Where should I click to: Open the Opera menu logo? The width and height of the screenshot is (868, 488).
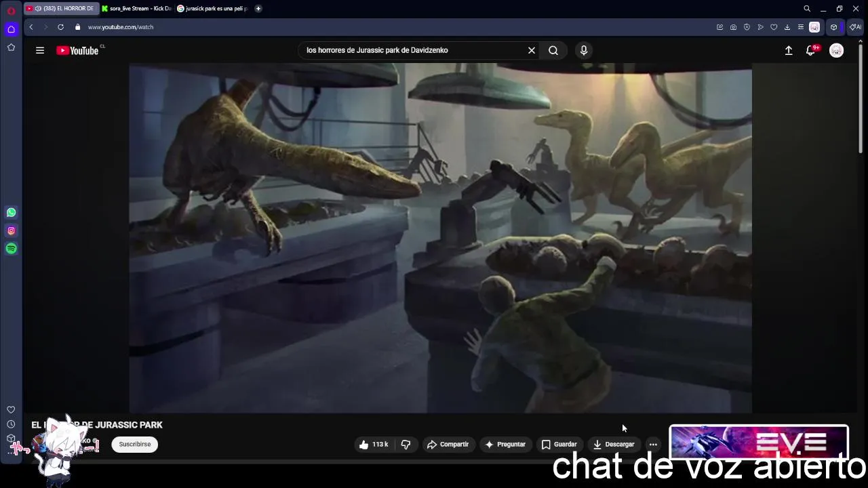(11, 10)
